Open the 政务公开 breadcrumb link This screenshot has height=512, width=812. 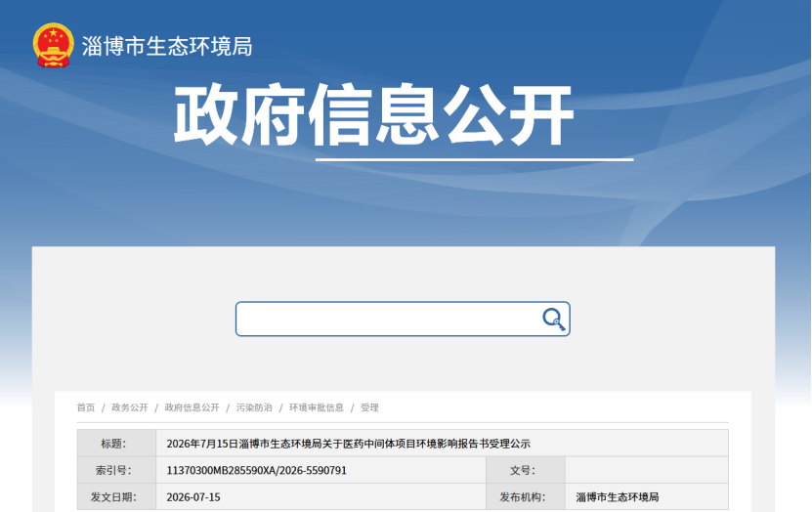[130, 408]
